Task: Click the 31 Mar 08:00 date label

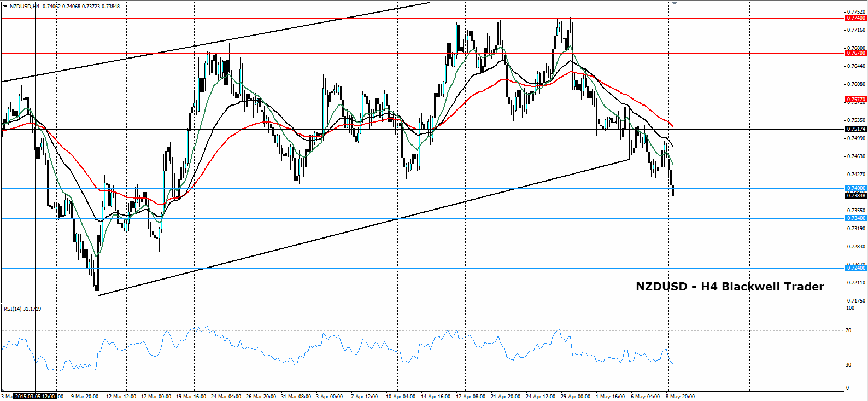Action: (x=296, y=397)
